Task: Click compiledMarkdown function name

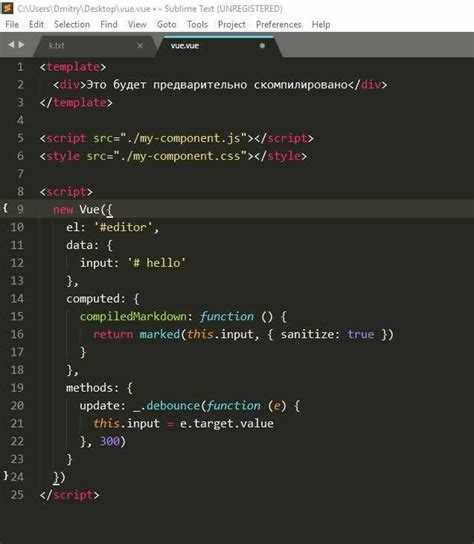Action: tap(133, 316)
